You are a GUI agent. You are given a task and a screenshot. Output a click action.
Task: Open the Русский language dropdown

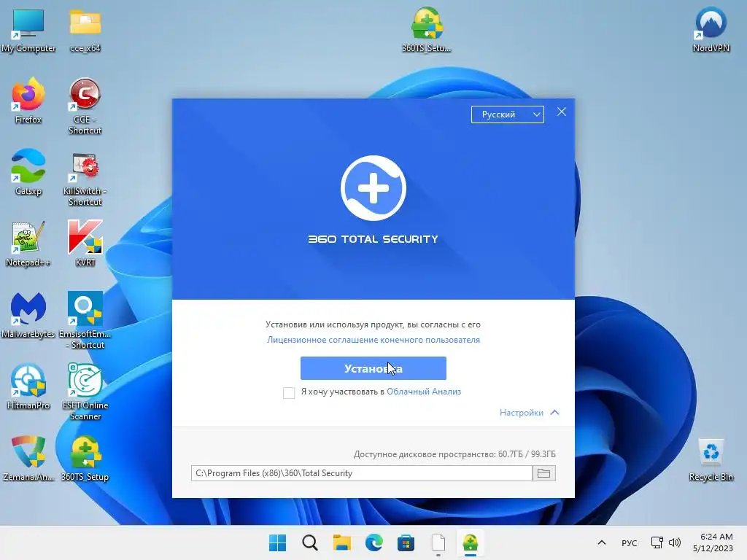click(x=508, y=114)
